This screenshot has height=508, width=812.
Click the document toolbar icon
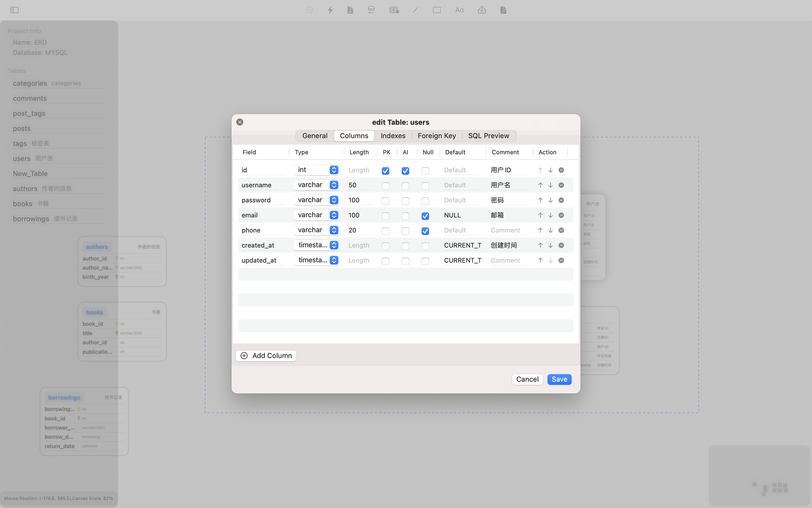pyautogui.click(x=503, y=10)
